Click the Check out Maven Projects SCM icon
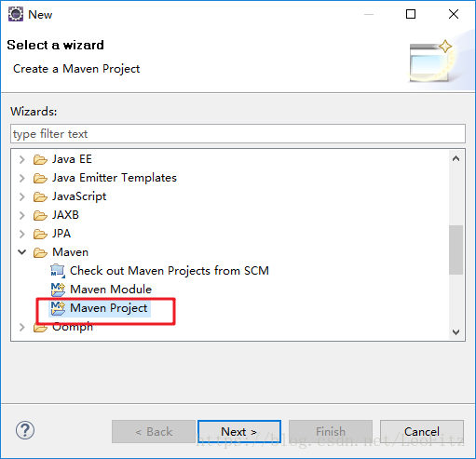 (x=58, y=271)
